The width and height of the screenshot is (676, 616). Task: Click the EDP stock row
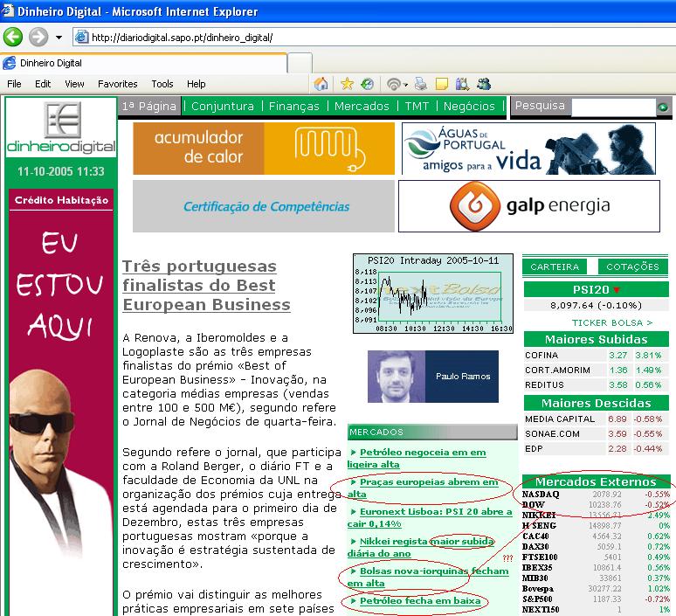596,448
